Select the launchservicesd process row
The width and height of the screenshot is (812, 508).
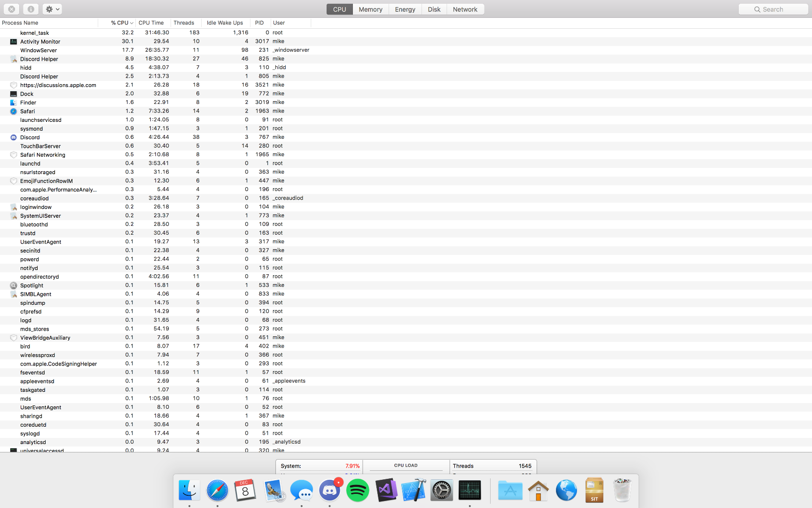[x=406, y=119]
